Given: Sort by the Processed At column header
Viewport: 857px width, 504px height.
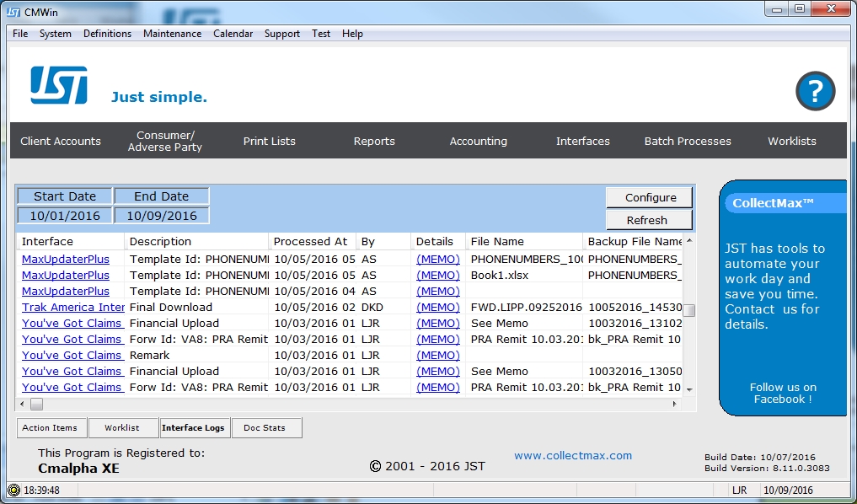Looking at the screenshot, I should pos(311,242).
